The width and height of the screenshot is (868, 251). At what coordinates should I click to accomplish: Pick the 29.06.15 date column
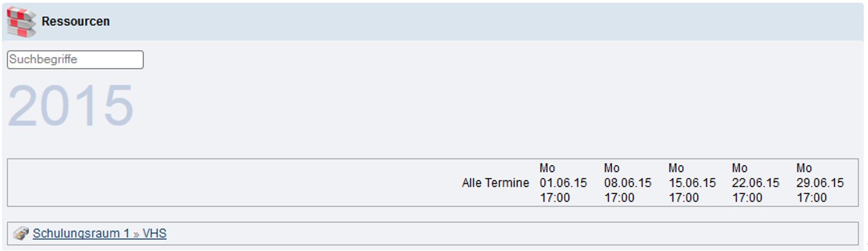click(820, 183)
